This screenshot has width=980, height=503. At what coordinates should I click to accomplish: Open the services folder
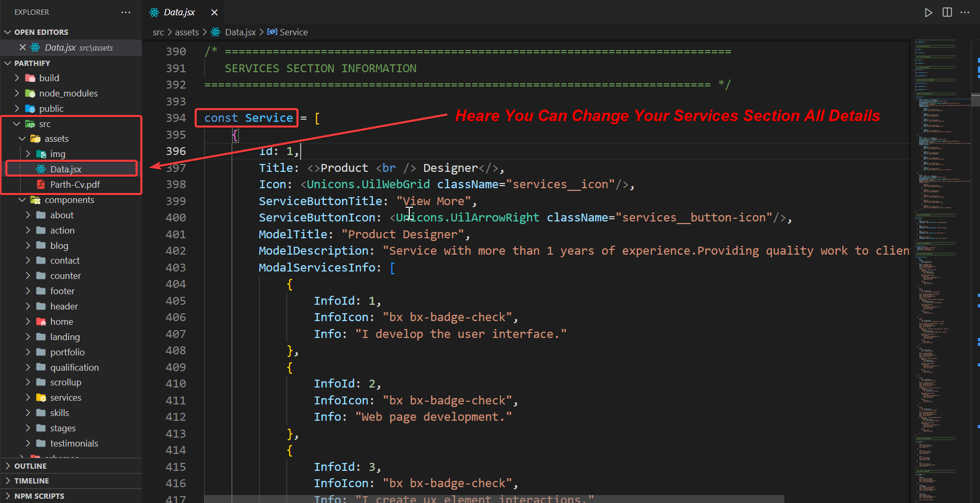pos(65,398)
